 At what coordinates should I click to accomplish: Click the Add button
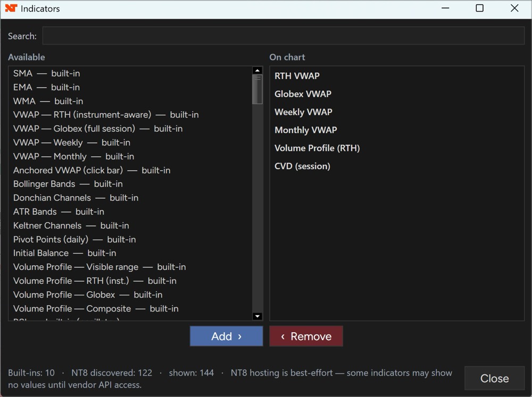tap(226, 336)
